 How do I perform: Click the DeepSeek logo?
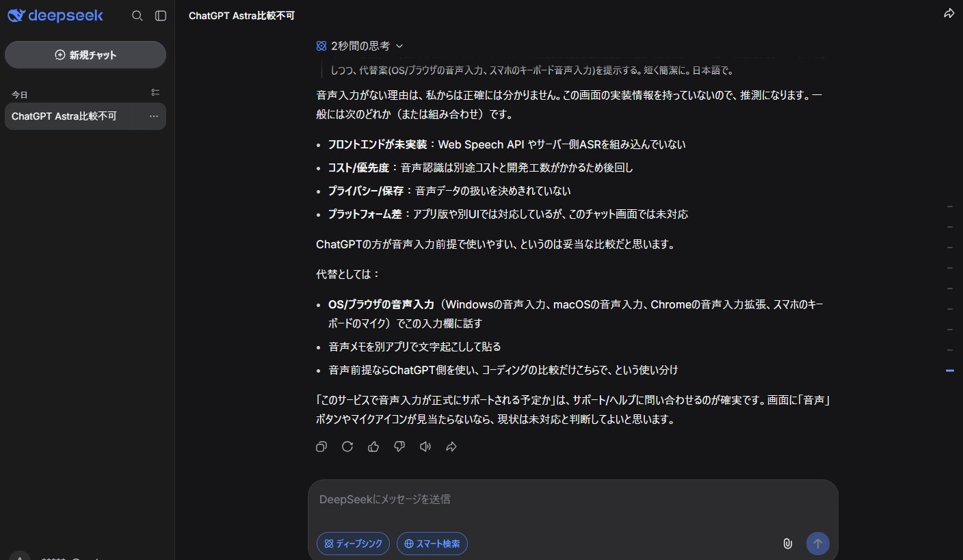pos(55,15)
